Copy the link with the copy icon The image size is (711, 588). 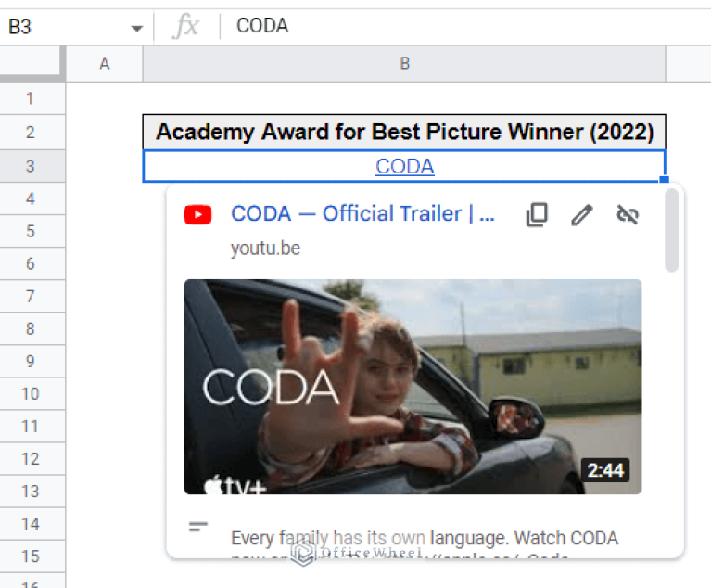[537, 214]
